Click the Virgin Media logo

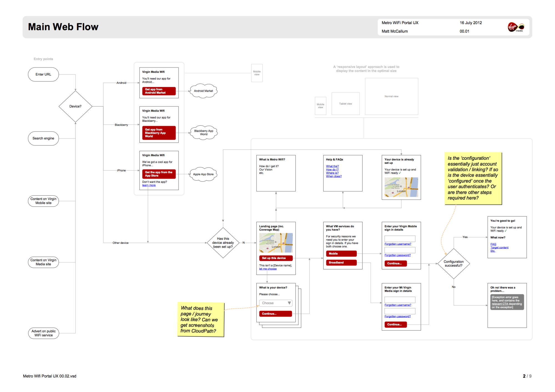pyautogui.click(x=516, y=27)
